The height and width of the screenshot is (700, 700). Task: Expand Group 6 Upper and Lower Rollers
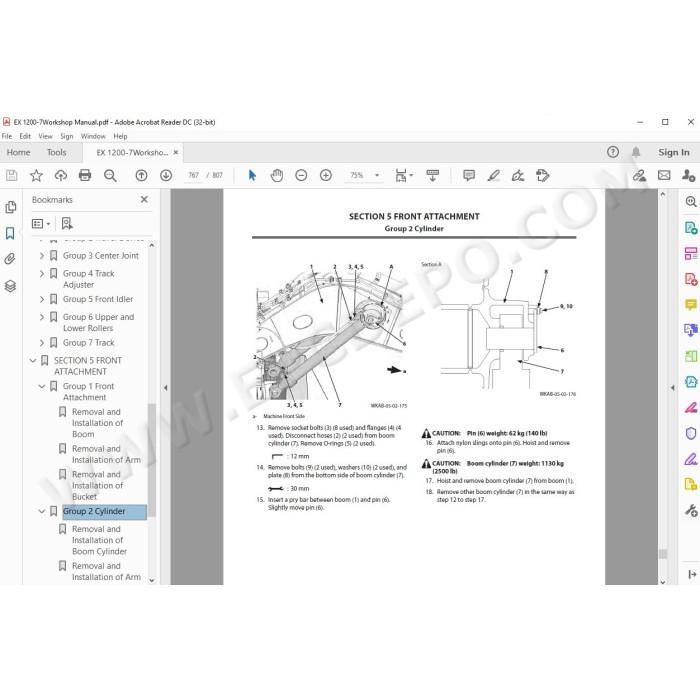point(42,317)
